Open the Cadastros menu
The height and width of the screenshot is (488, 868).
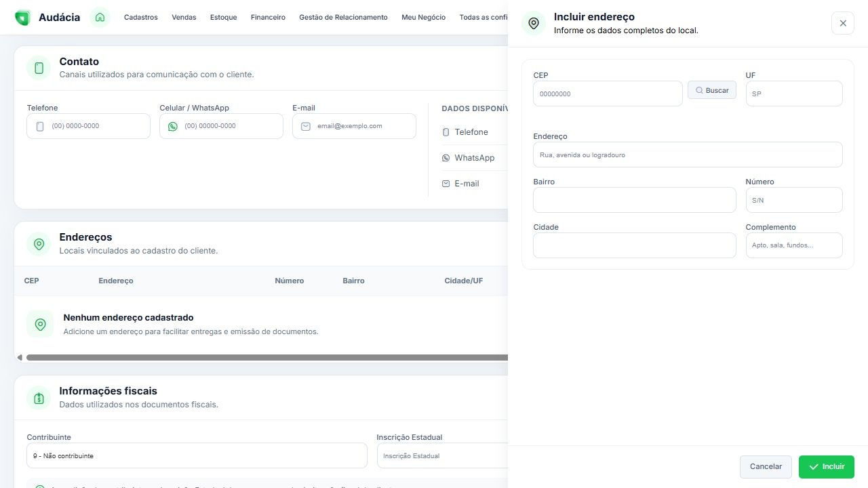pyautogui.click(x=141, y=18)
